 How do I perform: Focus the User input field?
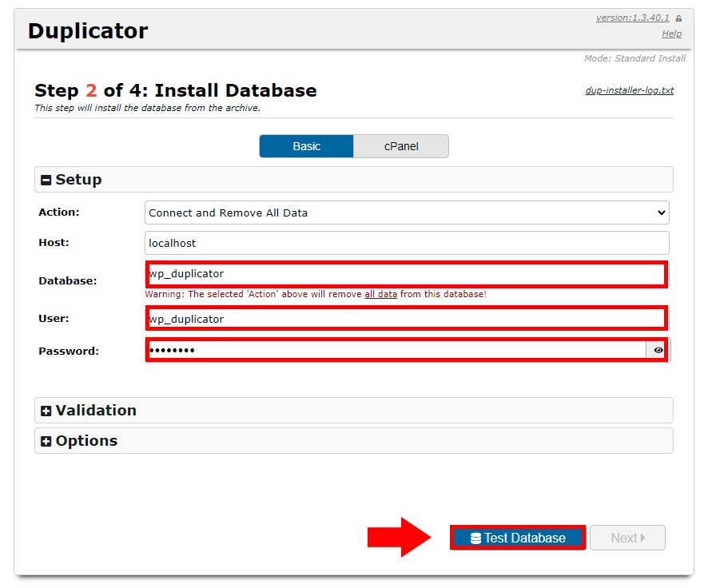407,319
